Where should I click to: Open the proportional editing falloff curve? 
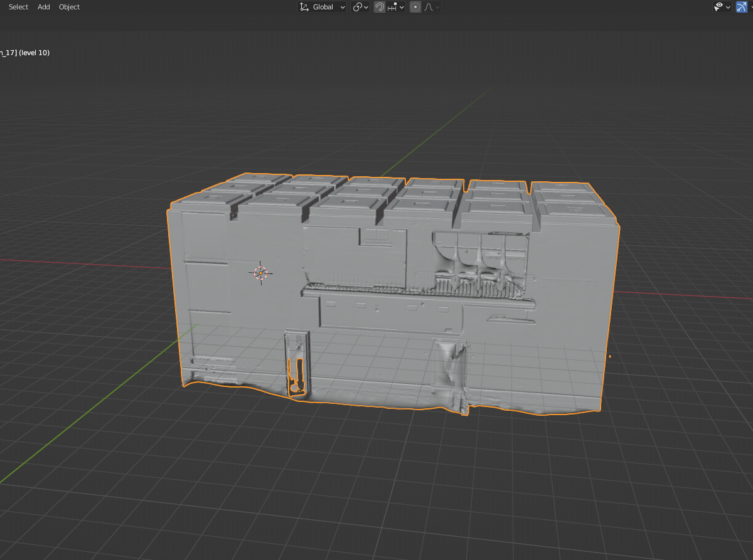(432, 7)
